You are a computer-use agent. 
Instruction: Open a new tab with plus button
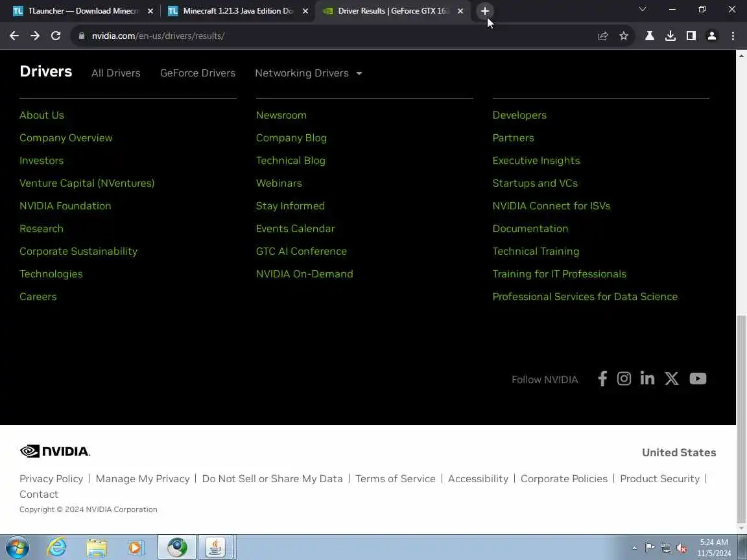pos(484,11)
